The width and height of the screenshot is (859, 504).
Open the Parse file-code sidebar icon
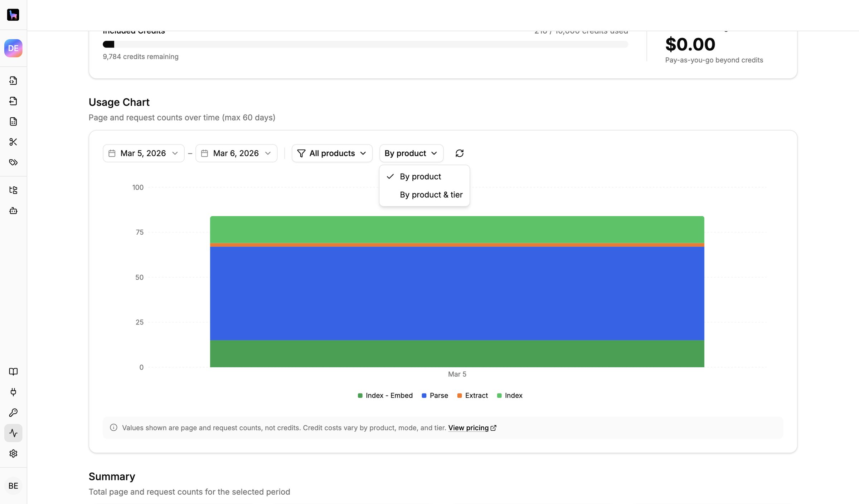(13, 80)
